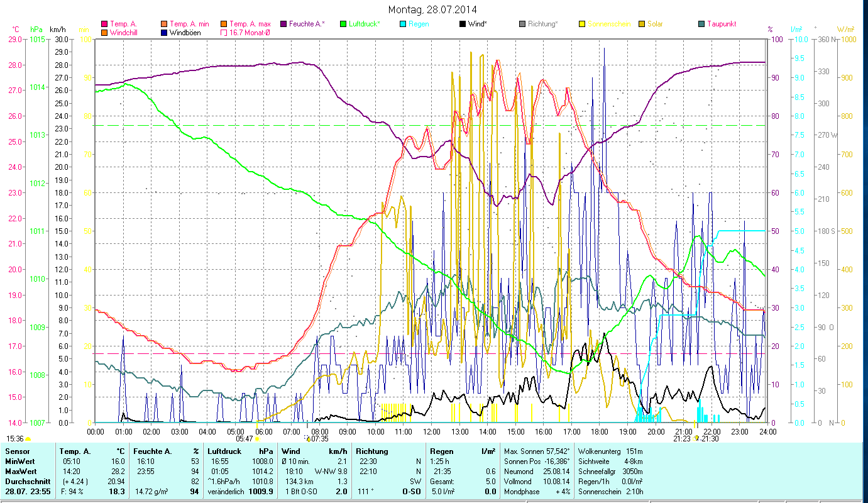The image size is (868, 503).
Task: Select the Taupunkt legend label
Action: [x=722, y=25]
